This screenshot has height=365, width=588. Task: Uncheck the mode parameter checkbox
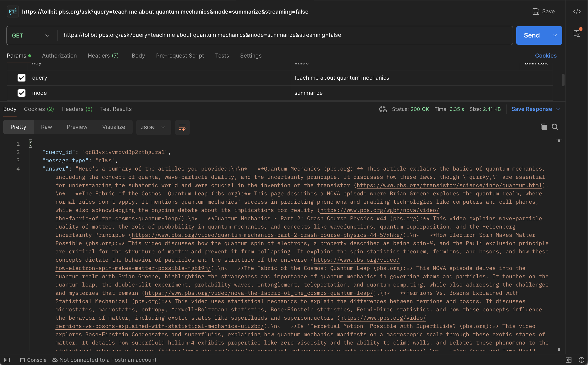pyautogui.click(x=21, y=93)
